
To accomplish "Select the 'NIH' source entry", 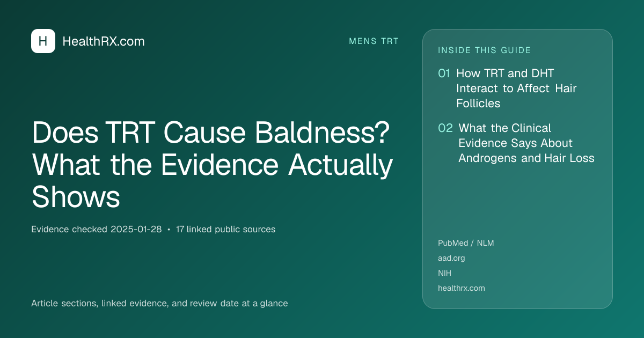I will [444, 273].
